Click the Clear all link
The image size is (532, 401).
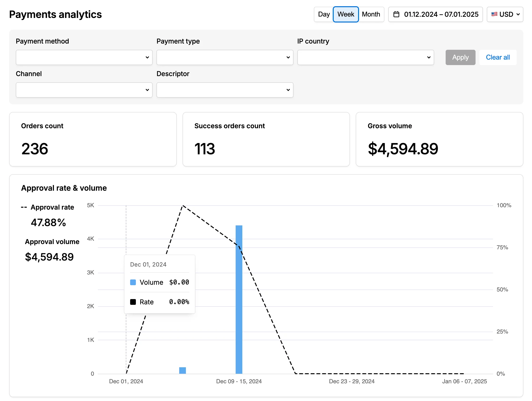click(498, 57)
